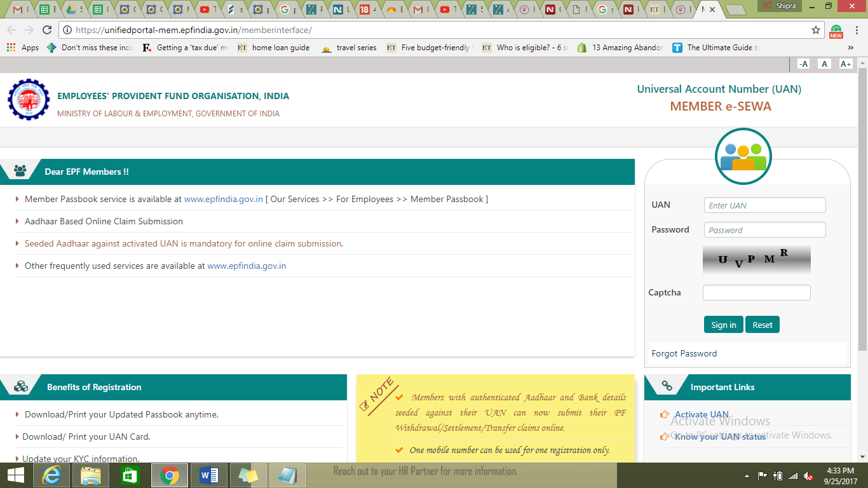The width and height of the screenshot is (868, 488).
Task: Reload the page with the refresh icon
Action: pyautogui.click(x=47, y=30)
